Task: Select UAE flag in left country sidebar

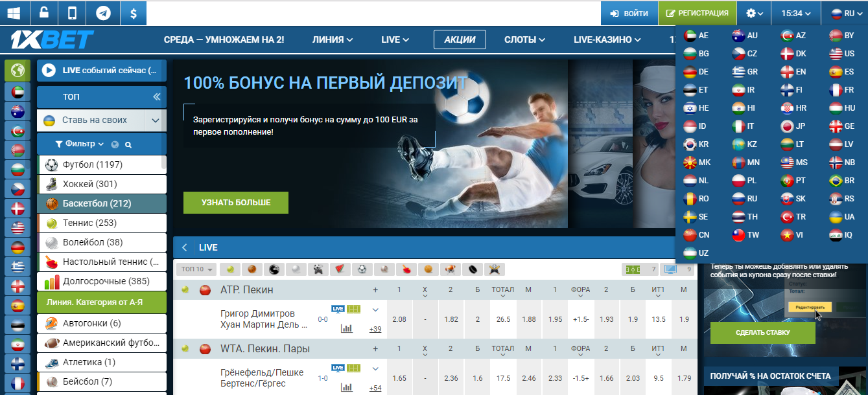Action: click(x=18, y=92)
